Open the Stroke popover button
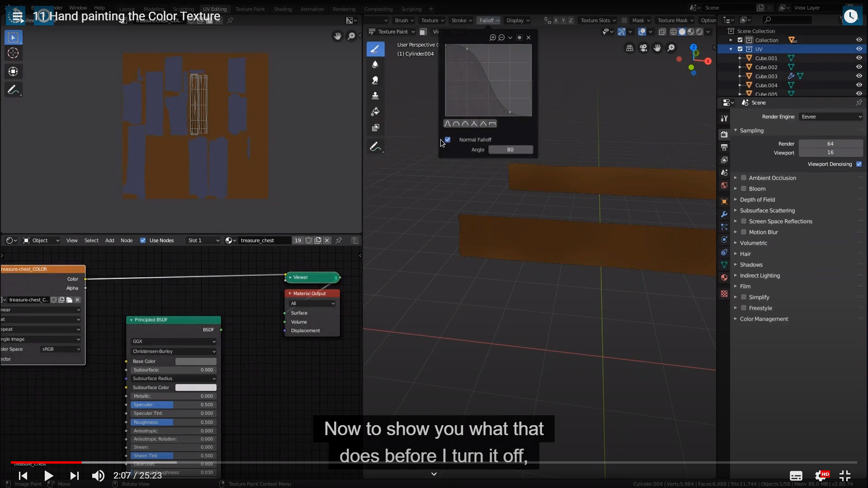Image resolution: width=868 pixels, height=488 pixels. 462,20
